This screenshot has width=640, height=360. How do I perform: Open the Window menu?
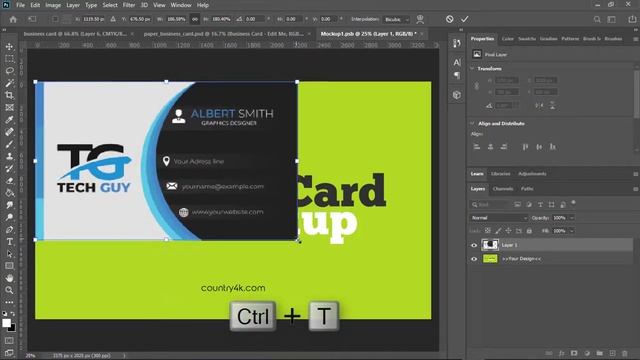(x=181, y=5)
